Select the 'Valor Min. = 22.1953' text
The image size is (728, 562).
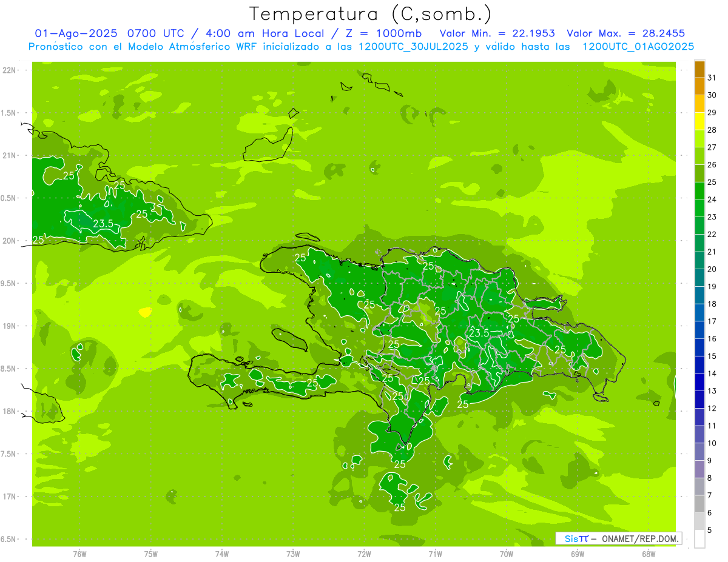point(497,33)
